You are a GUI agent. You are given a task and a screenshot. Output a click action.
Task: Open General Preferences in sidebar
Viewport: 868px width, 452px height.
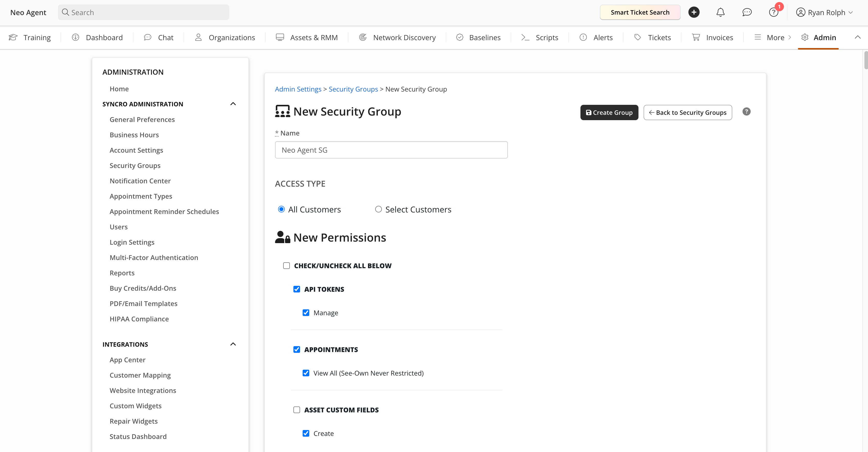pyautogui.click(x=142, y=119)
